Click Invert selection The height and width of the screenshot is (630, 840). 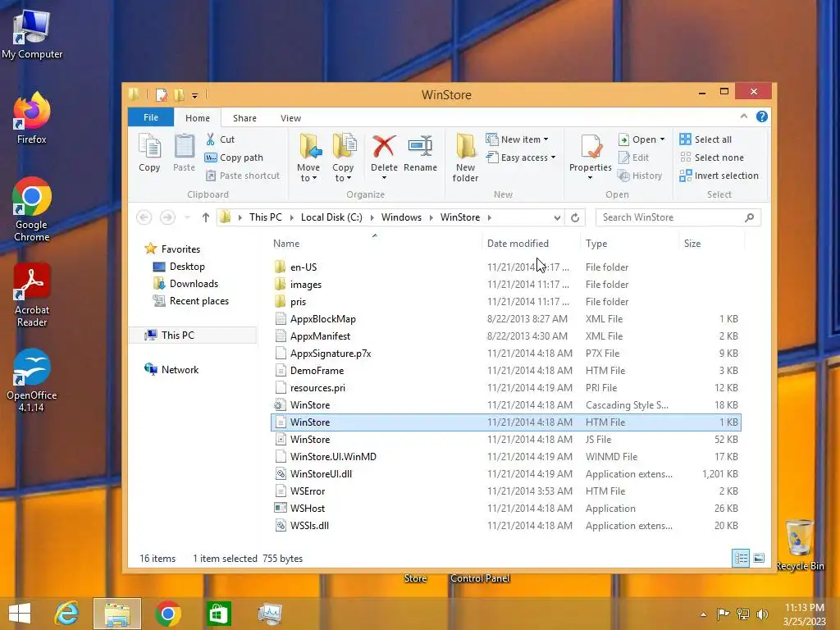[719, 176]
